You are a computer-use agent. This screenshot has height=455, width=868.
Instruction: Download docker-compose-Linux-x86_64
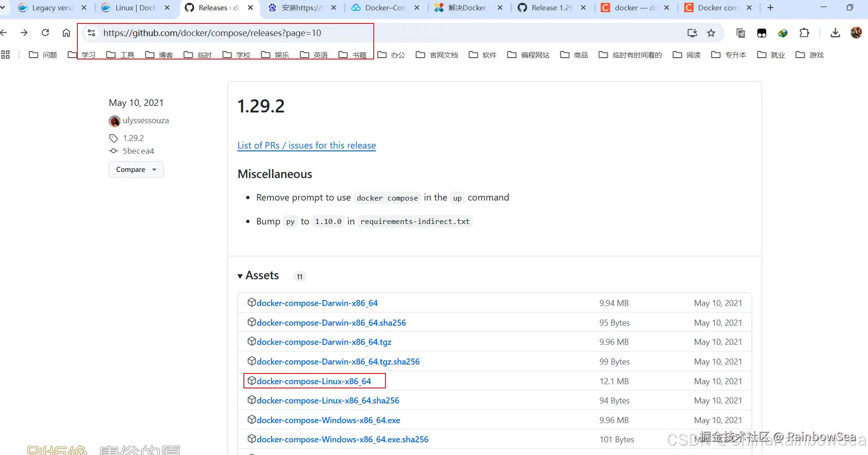pos(314,381)
